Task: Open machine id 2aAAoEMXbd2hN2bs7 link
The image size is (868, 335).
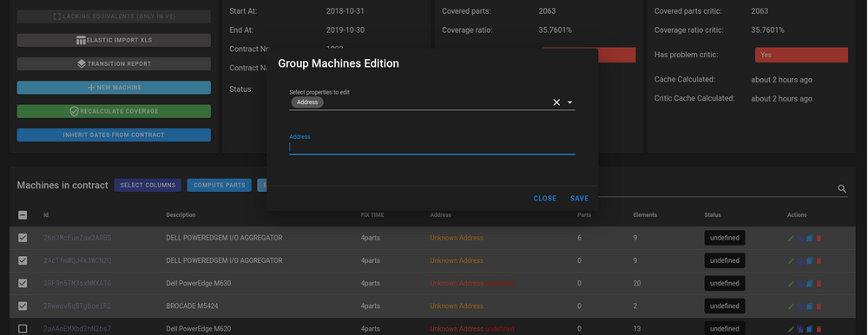Action: pos(77,329)
